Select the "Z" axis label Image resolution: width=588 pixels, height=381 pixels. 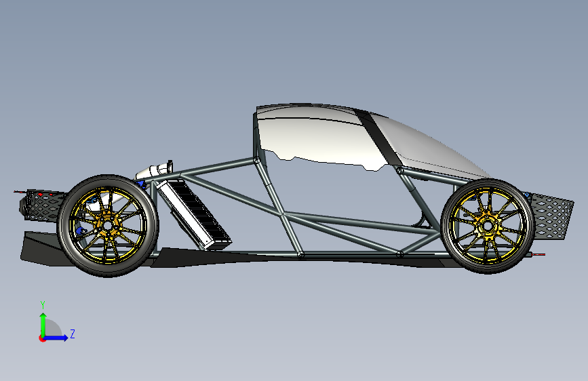[73, 334]
